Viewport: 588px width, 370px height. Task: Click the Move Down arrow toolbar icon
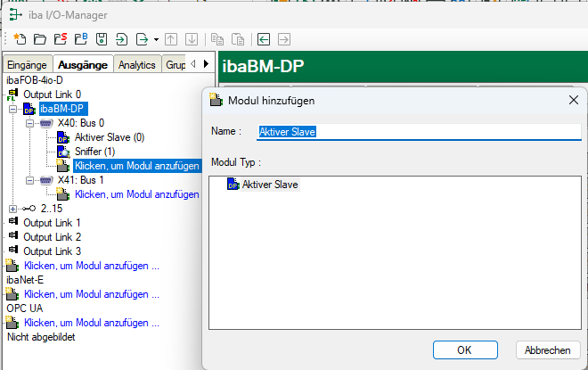[x=192, y=39]
